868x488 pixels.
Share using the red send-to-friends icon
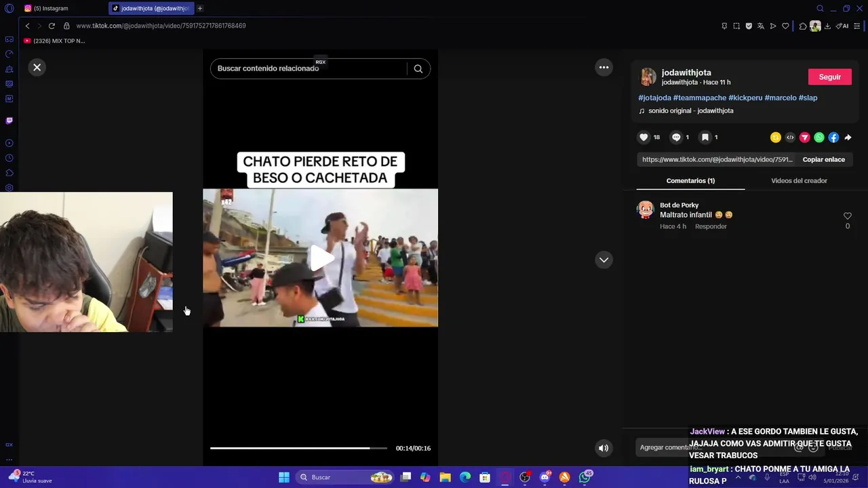(805, 138)
